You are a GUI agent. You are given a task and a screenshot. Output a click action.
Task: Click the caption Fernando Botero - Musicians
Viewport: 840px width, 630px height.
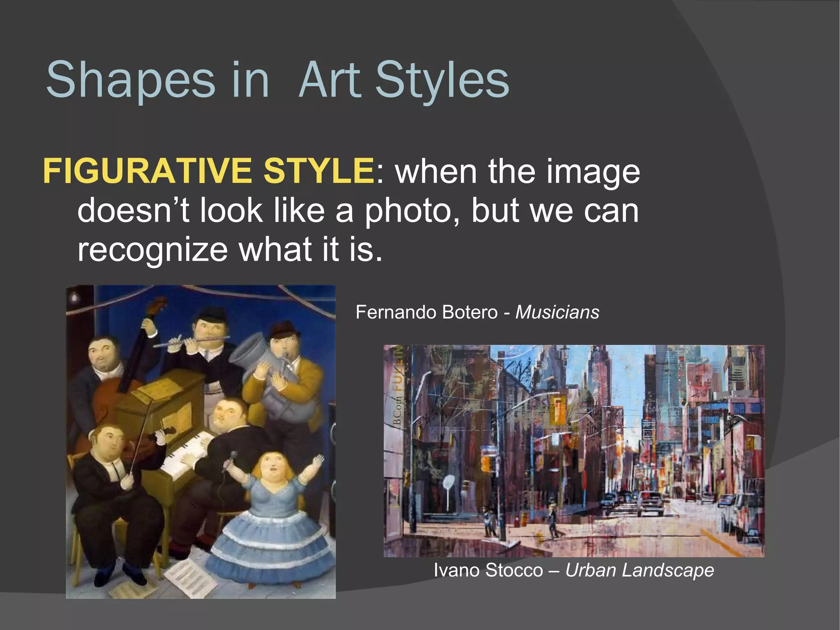coord(477,312)
